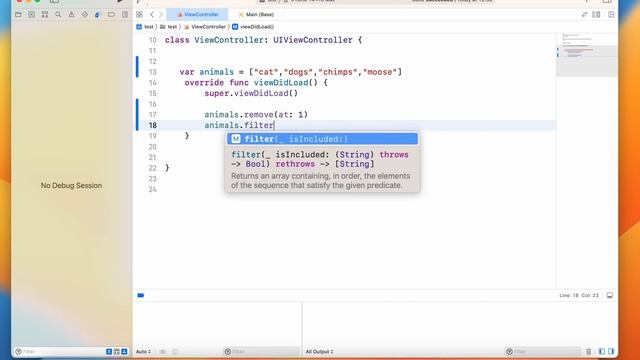Image resolution: width=640 pixels, height=360 pixels.
Task: Open the editor options split icon
Action: [596, 15]
